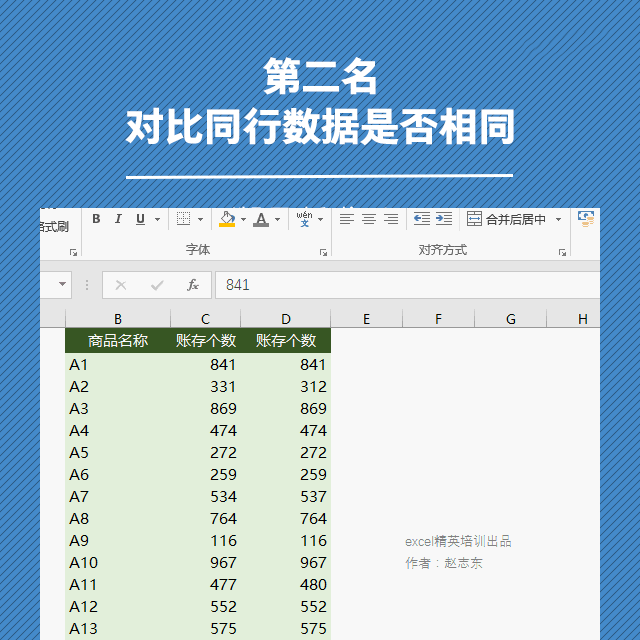Open clipboard group dialog launcher

coord(73,253)
